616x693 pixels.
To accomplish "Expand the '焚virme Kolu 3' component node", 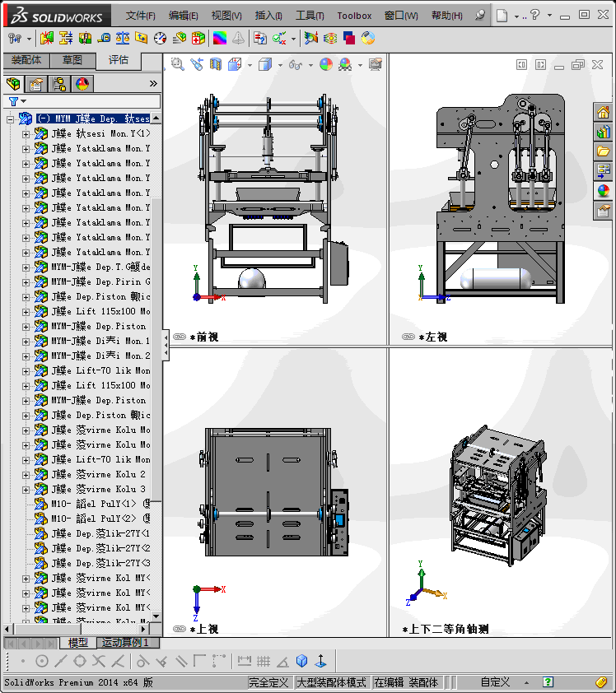I will [x=26, y=489].
